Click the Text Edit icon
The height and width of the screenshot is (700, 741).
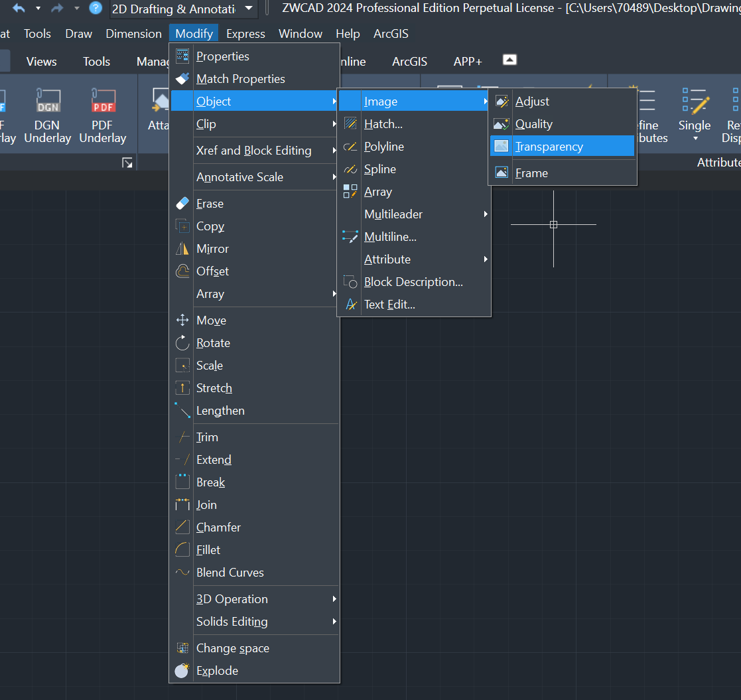pos(350,305)
